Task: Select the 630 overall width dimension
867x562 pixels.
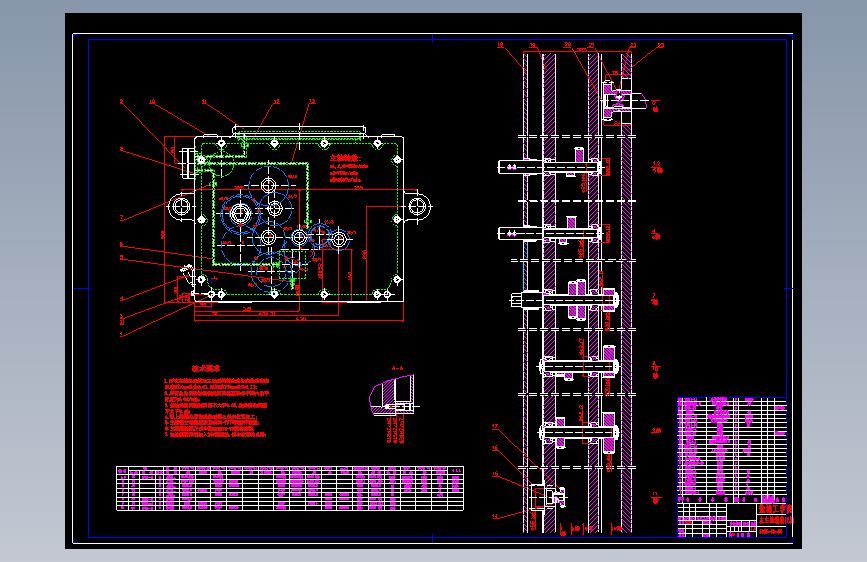Action: 301,319
